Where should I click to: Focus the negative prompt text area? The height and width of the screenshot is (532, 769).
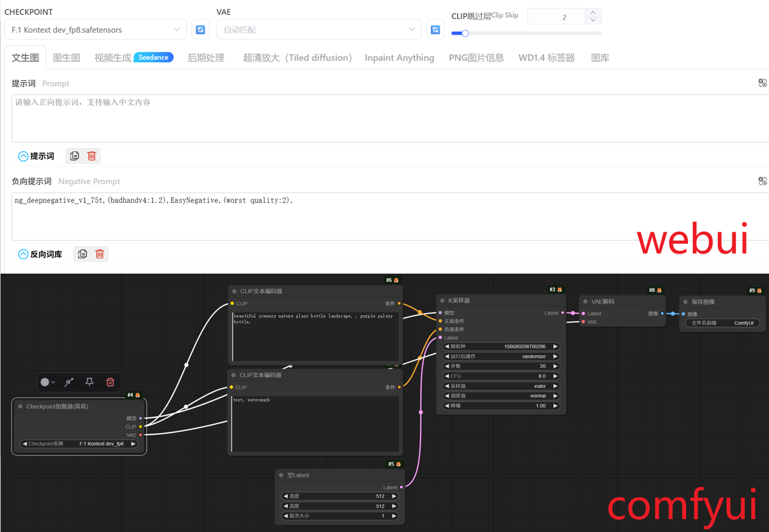(x=390, y=216)
